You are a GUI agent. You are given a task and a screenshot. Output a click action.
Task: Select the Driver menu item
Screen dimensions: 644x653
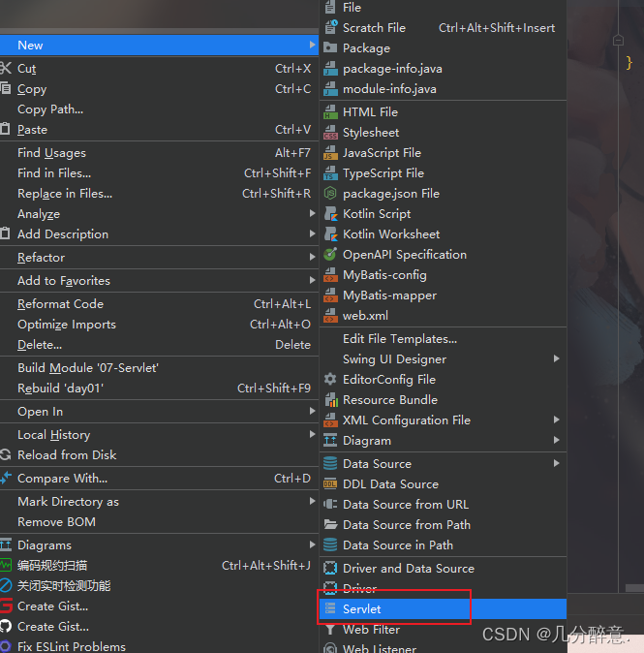[x=443, y=588]
